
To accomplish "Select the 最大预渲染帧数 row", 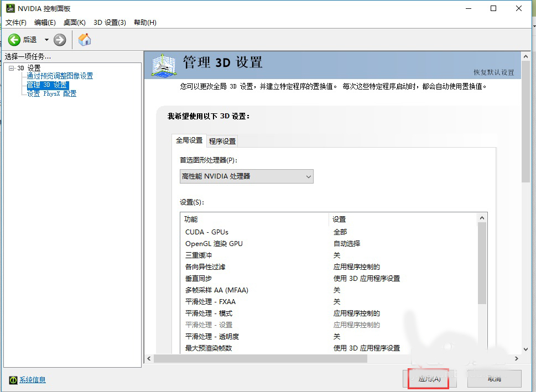I will (328, 348).
